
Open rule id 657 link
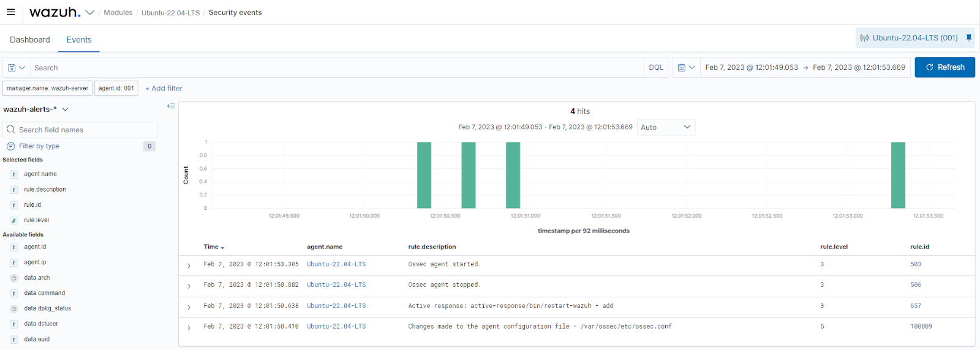[916, 306]
